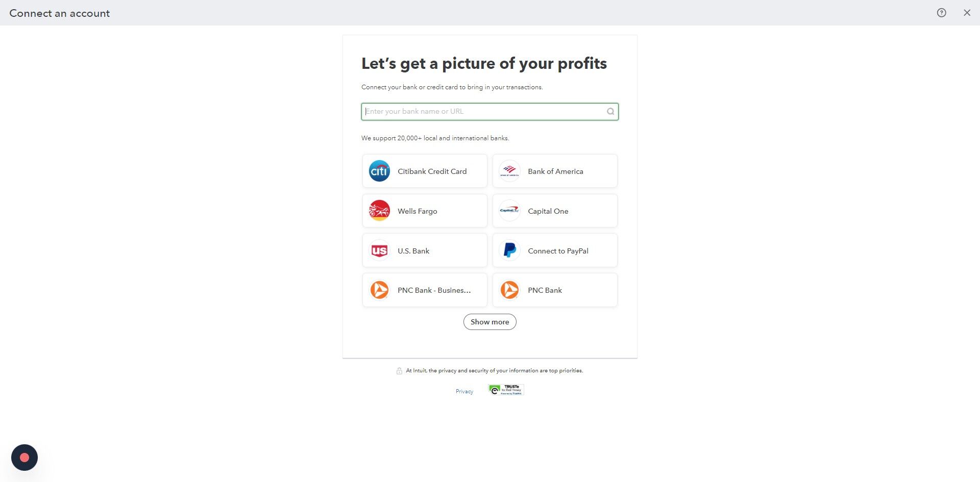The width and height of the screenshot is (980, 482).
Task: Click the search magnifier icon
Action: [x=610, y=112]
